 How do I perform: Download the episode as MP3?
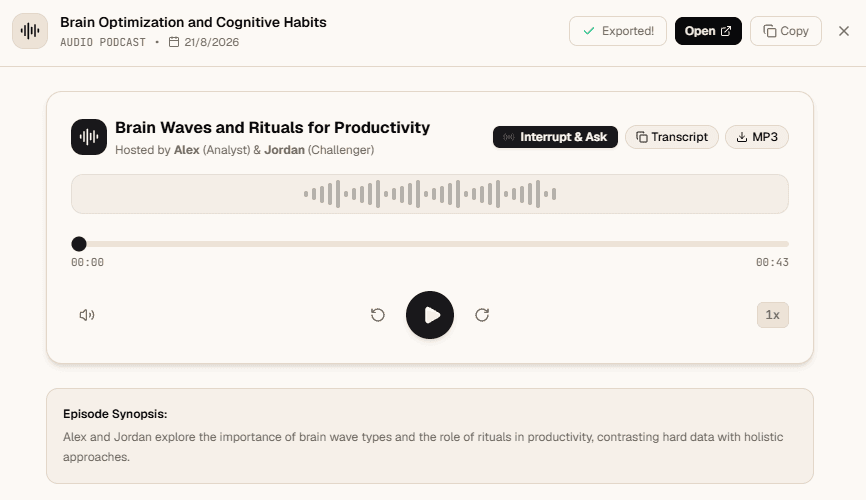click(x=757, y=137)
